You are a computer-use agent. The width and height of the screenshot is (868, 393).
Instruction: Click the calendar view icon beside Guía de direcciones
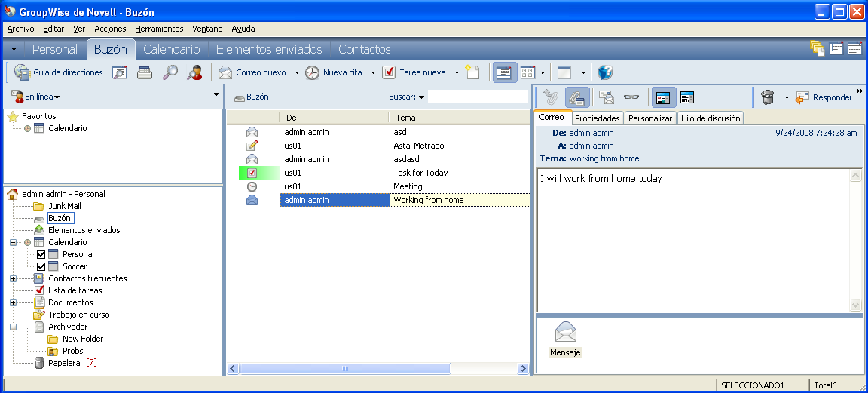[120, 72]
